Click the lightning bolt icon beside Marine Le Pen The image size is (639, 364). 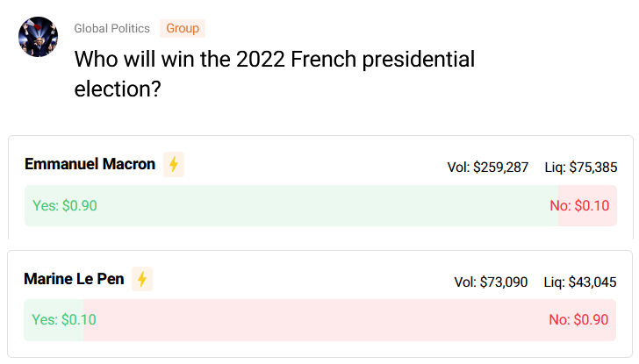click(142, 279)
